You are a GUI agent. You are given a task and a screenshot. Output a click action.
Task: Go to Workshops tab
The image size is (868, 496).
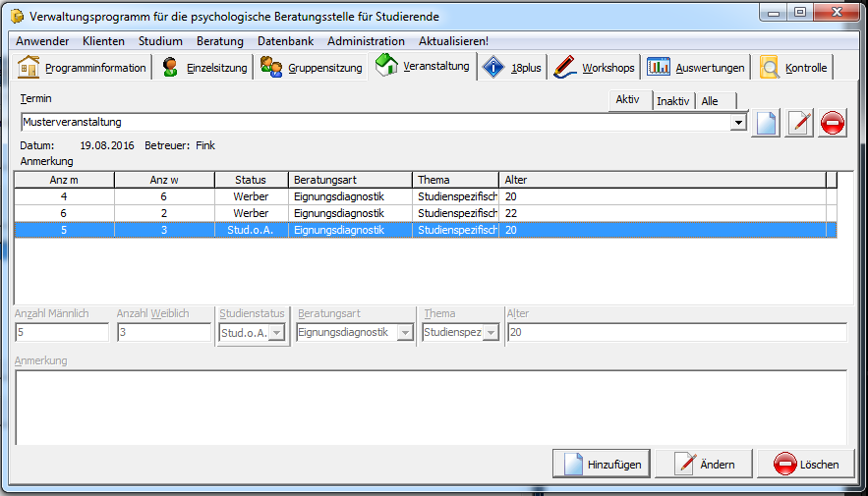tap(595, 68)
